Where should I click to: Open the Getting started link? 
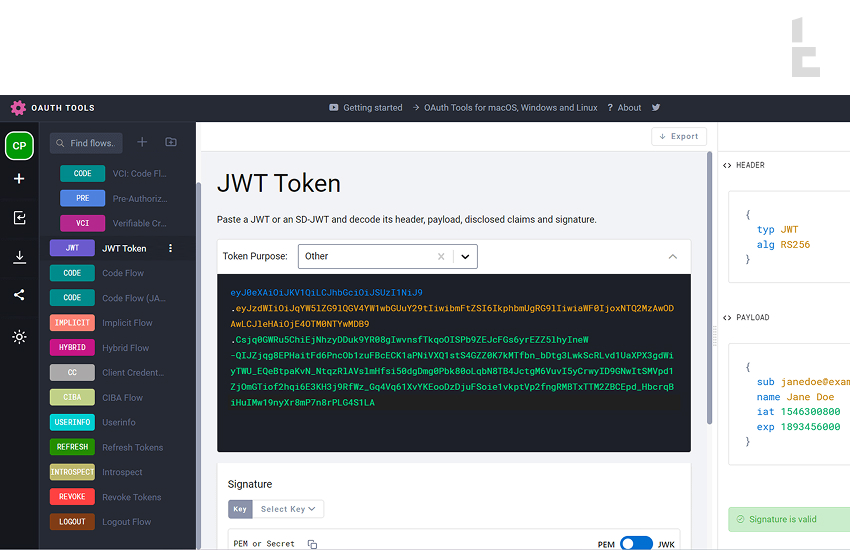coord(366,108)
